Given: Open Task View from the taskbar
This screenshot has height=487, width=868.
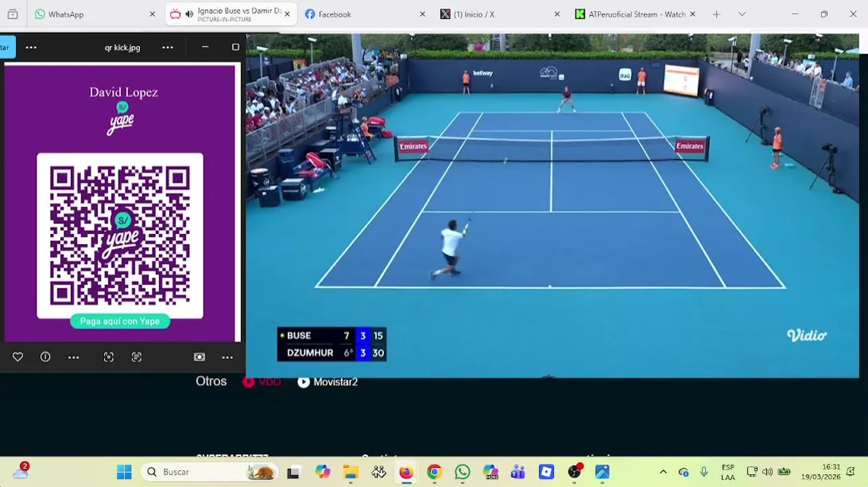Looking at the screenshot, I should tap(293, 471).
